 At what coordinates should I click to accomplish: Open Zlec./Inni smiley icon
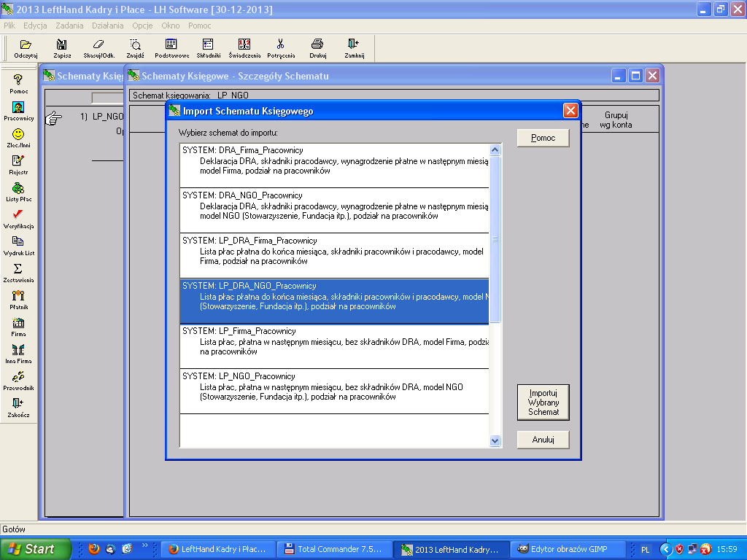[18, 138]
